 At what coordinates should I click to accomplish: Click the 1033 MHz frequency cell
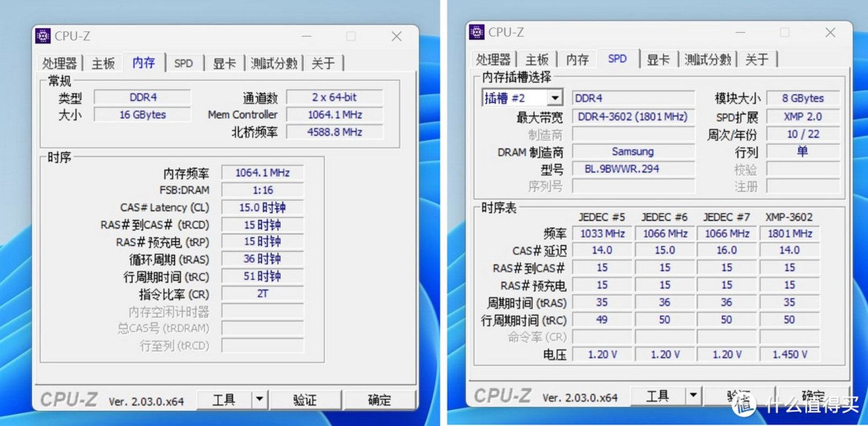tap(602, 234)
